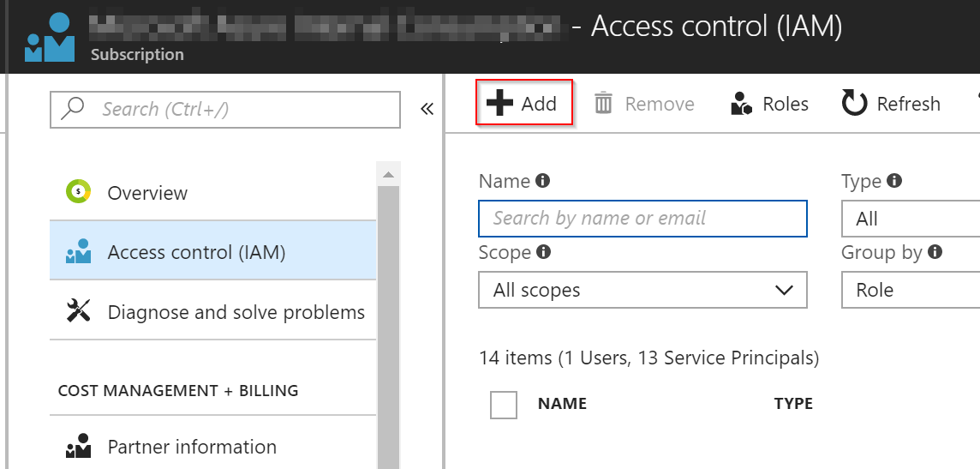Click the info icon next to Name
The image size is (980, 469).
point(543,182)
